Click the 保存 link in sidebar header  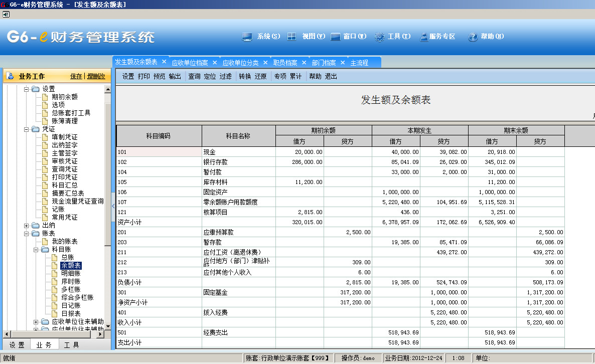tap(76, 77)
